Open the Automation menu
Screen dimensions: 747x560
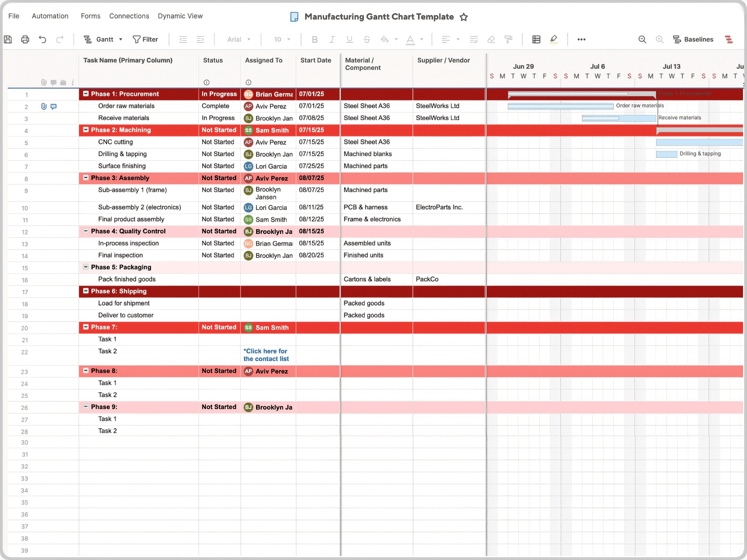coord(50,16)
